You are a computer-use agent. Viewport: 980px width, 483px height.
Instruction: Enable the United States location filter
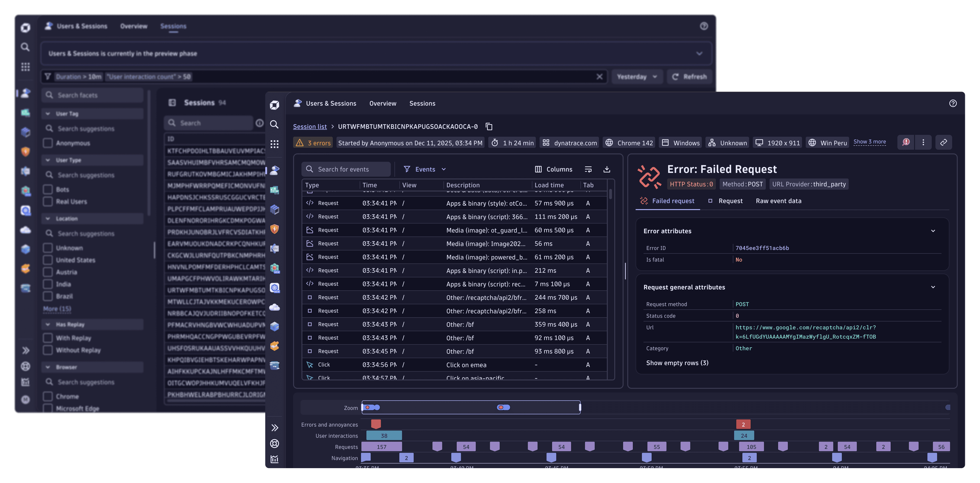click(x=48, y=260)
